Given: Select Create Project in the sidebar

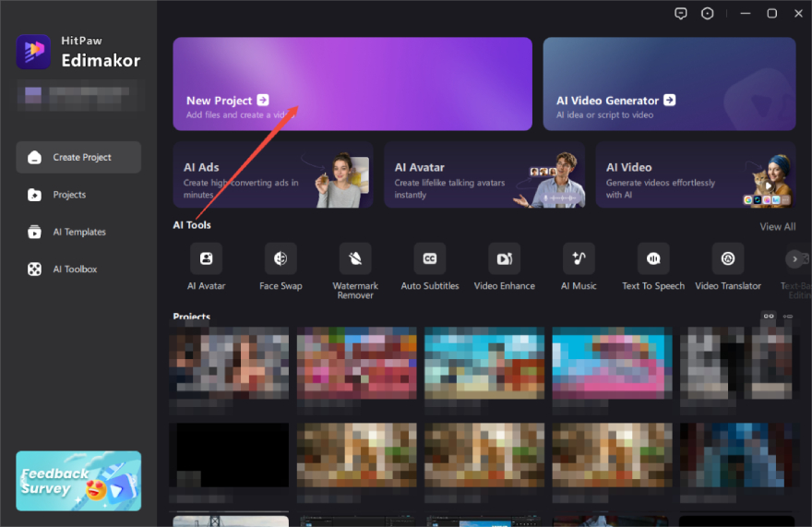Looking at the screenshot, I should click(x=78, y=158).
